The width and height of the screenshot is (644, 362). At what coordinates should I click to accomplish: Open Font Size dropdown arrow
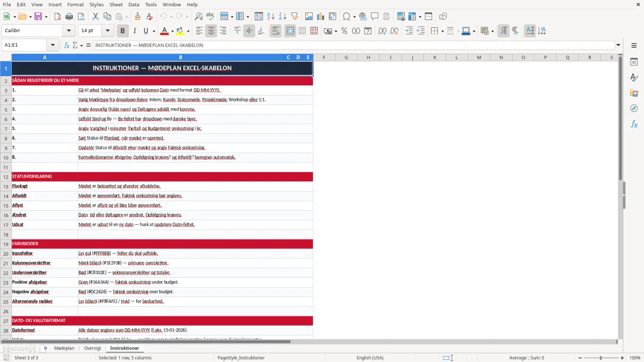[x=107, y=31]
